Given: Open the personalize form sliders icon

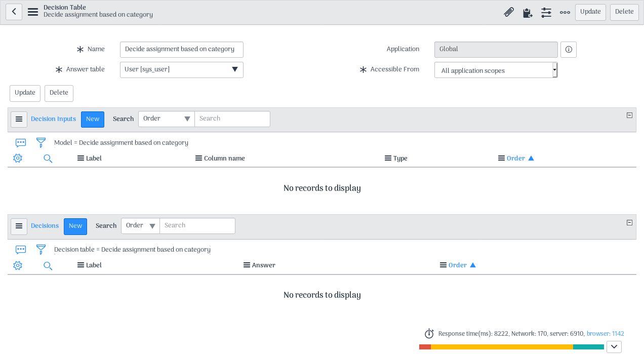Looking at the screenshot, I should click(x=546, y=12).
